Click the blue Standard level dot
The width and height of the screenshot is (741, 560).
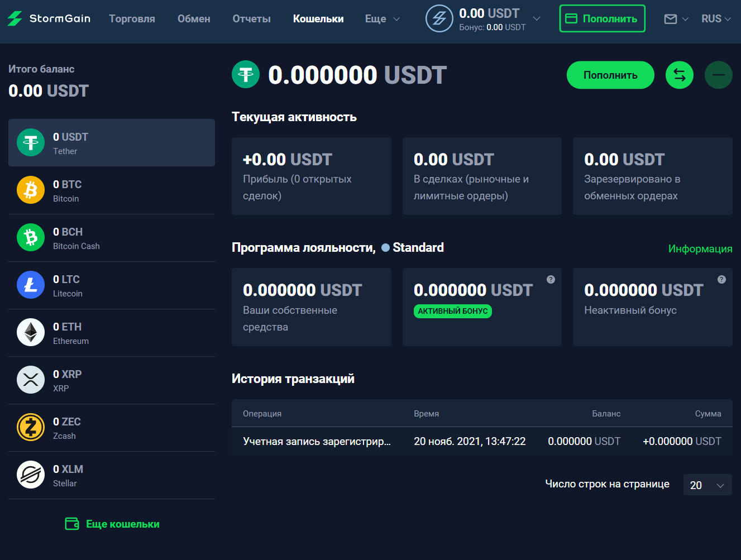(385, 248)
